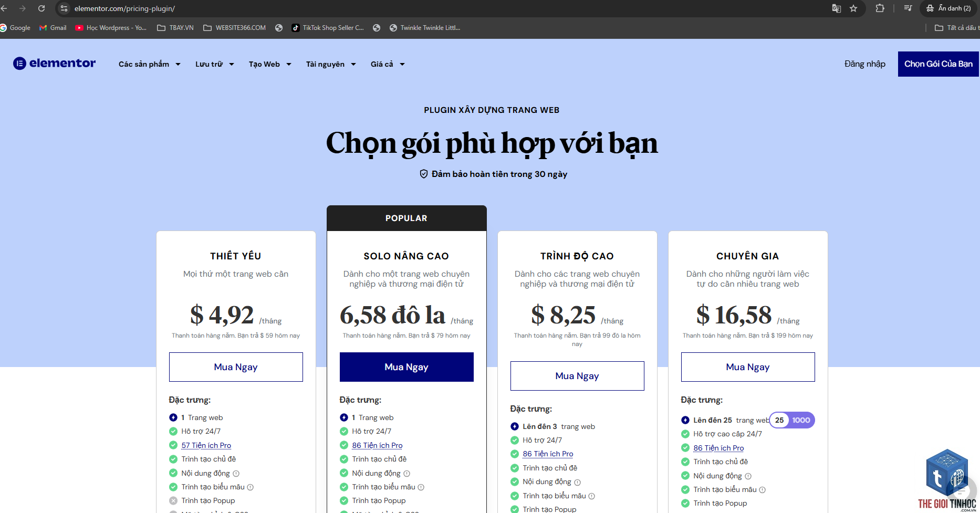Click Trình tạo chủ đề in Solo Nâng Cao
The image size is (980, 513).
tap(379, 459)
